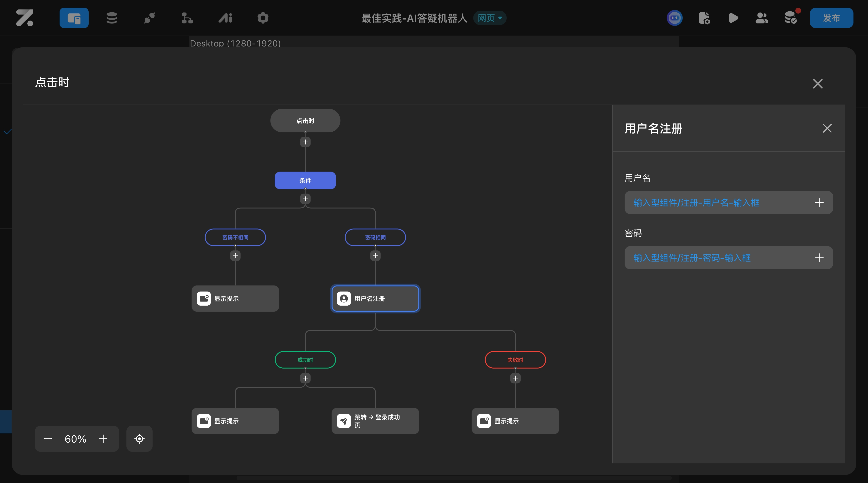Viewport: 868px width, 483px height.
Task: Close the 用户名注册 side panel
Action: (x=827, y=128)
